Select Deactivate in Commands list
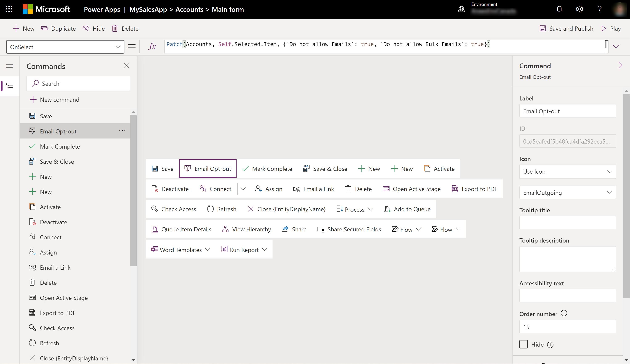630x364 pixels. (x=75, y=222)
